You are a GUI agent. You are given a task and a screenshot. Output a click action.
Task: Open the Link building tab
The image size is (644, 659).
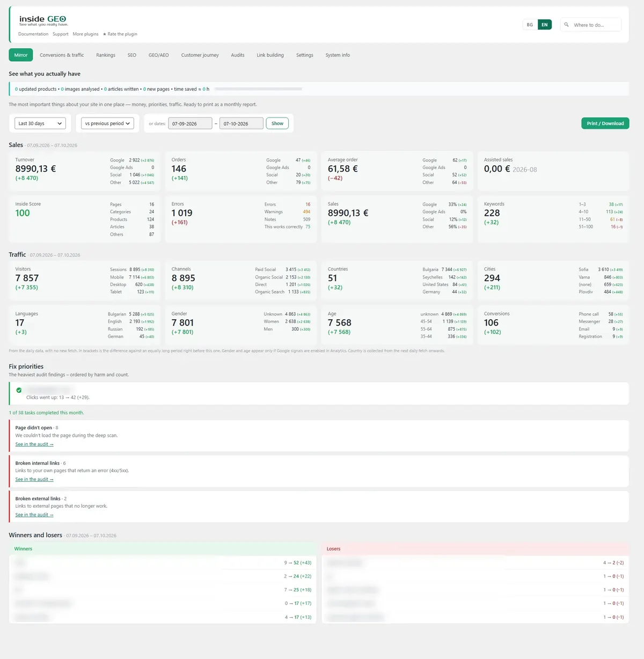pyautogui.click(x=270, y=55)
